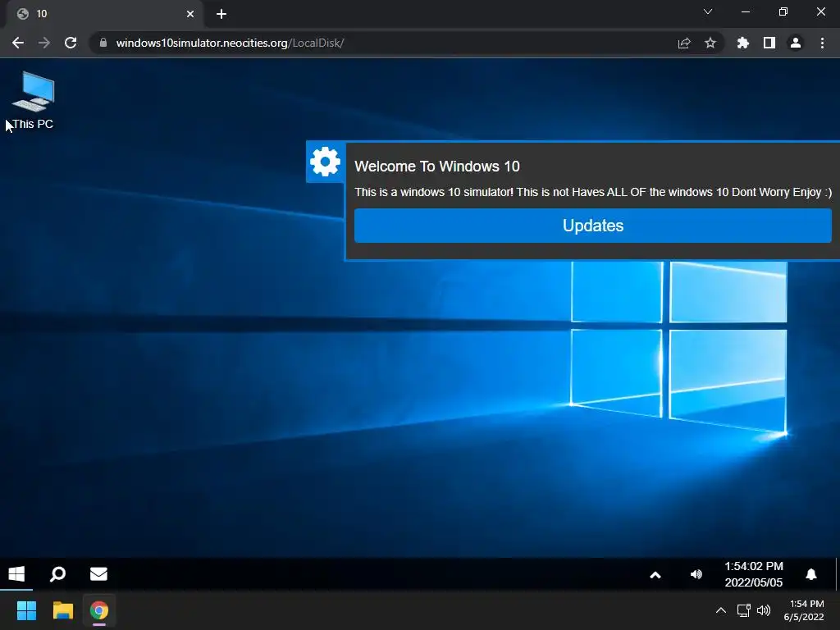Click the Chrome icon in Windows taskbar
Screen dimensions: 840x630
[x=99, y=610]
